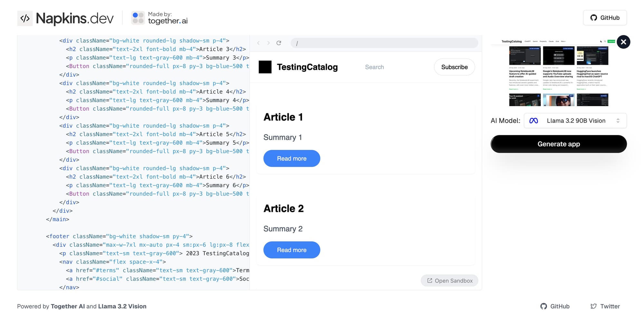Click the together.ai wordmark
This screenshot has height=319, width=644.
168,21
